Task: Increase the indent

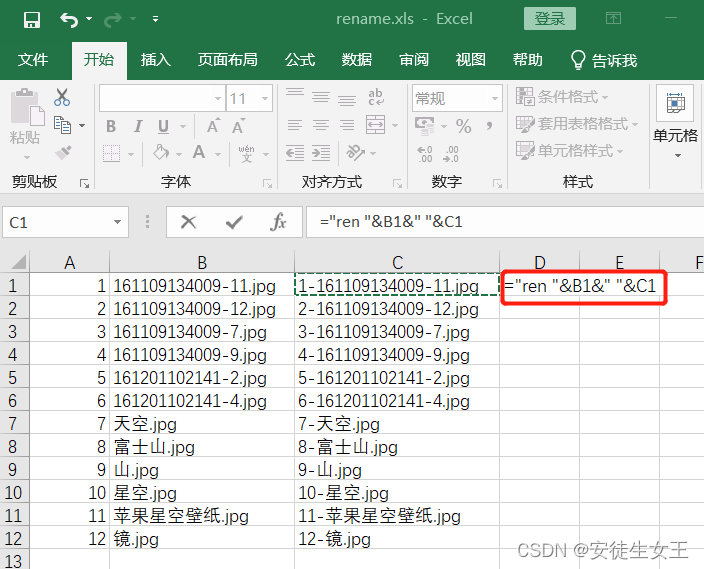Action: 321,153
